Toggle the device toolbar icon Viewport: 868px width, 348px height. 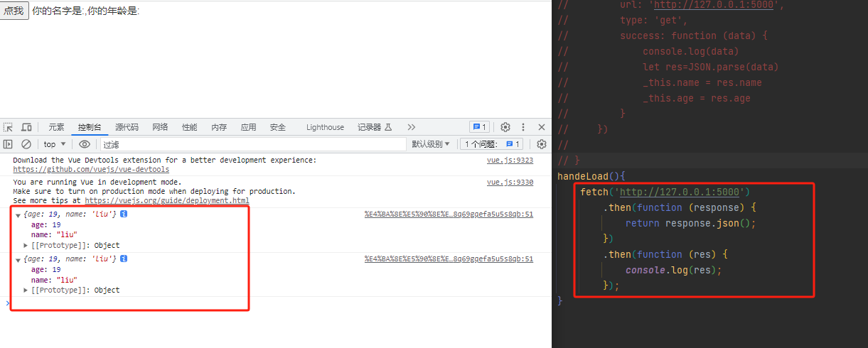(x=26, y=127)
